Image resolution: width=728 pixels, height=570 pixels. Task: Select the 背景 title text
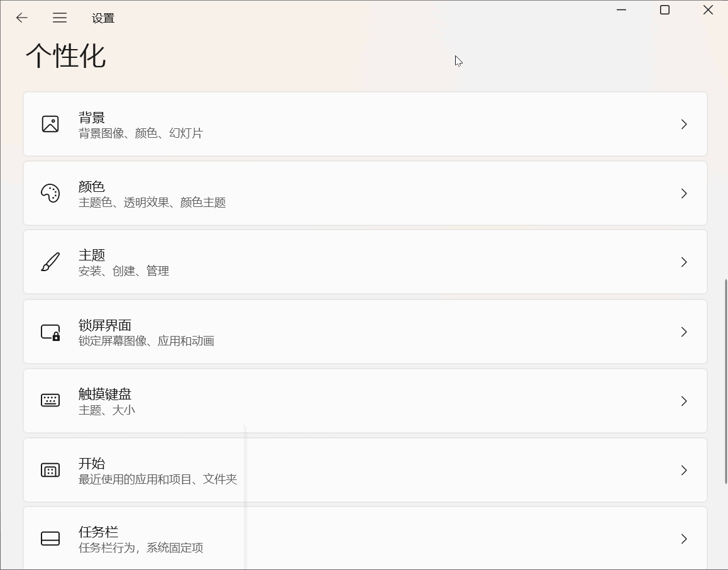click(92, 118)
